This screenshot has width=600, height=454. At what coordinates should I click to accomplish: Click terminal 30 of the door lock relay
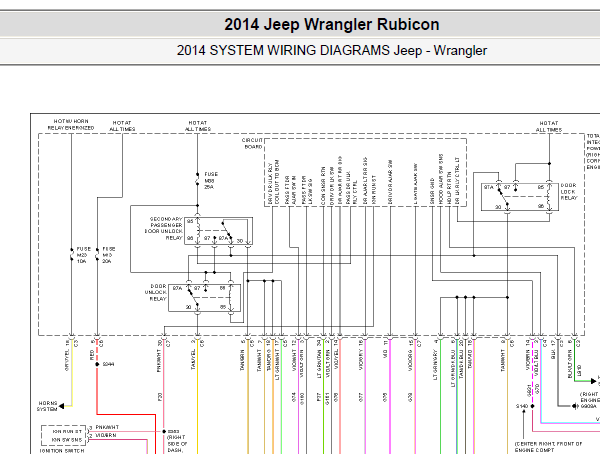tap(498, 207)
